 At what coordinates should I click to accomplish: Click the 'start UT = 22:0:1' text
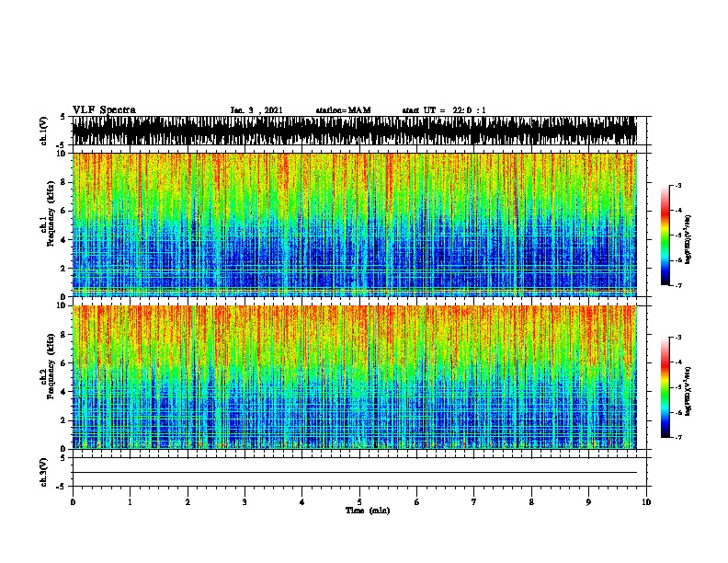click(x=444, y=110)
